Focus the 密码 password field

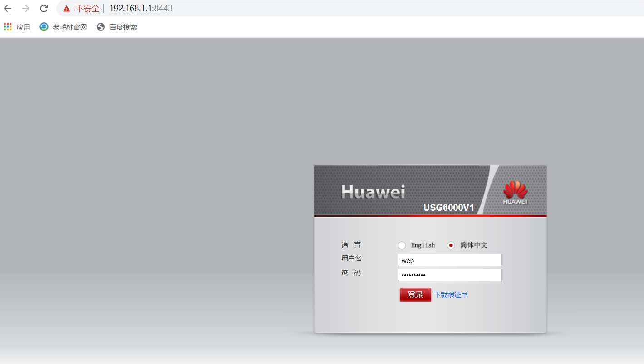[450, 275]
